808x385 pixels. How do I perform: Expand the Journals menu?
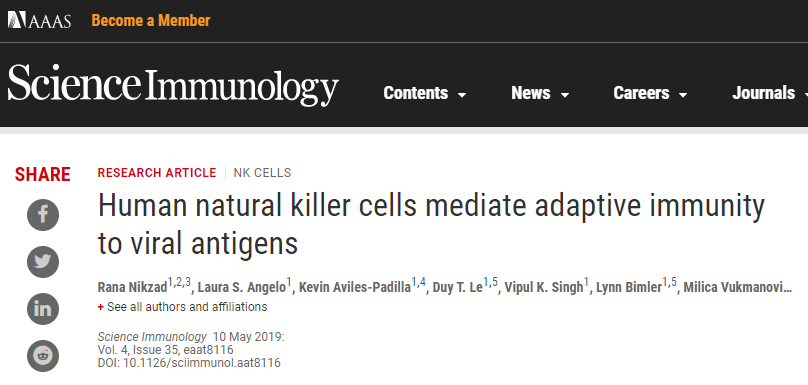click(x=770, y=93)
